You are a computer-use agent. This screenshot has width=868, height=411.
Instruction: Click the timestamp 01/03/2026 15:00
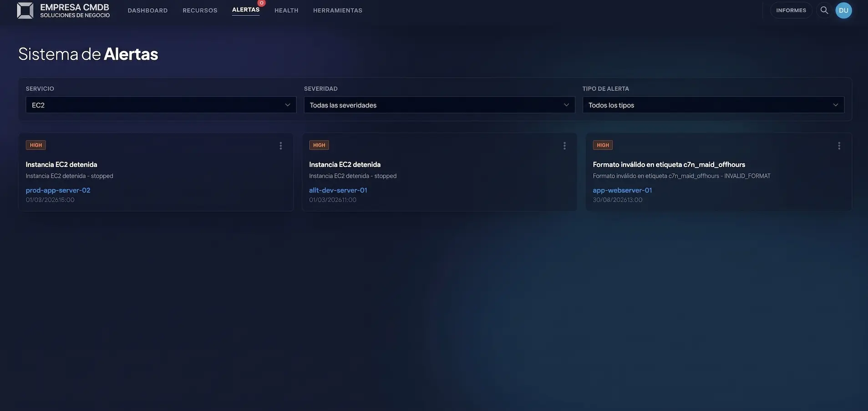(x=50, y=200)
